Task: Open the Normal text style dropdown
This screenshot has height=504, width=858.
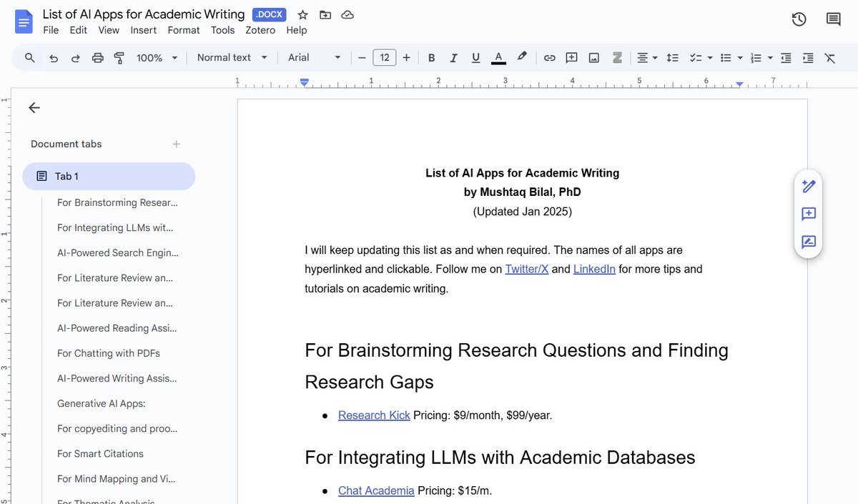Action: (x=232, y=58)
